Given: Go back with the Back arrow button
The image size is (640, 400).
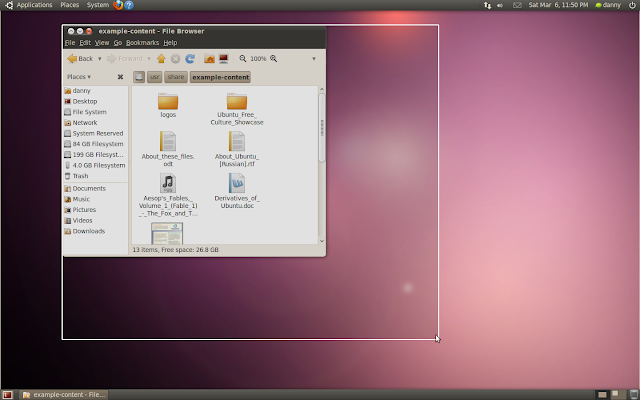Looking at the screenshot, I should (x=80, y=59).
